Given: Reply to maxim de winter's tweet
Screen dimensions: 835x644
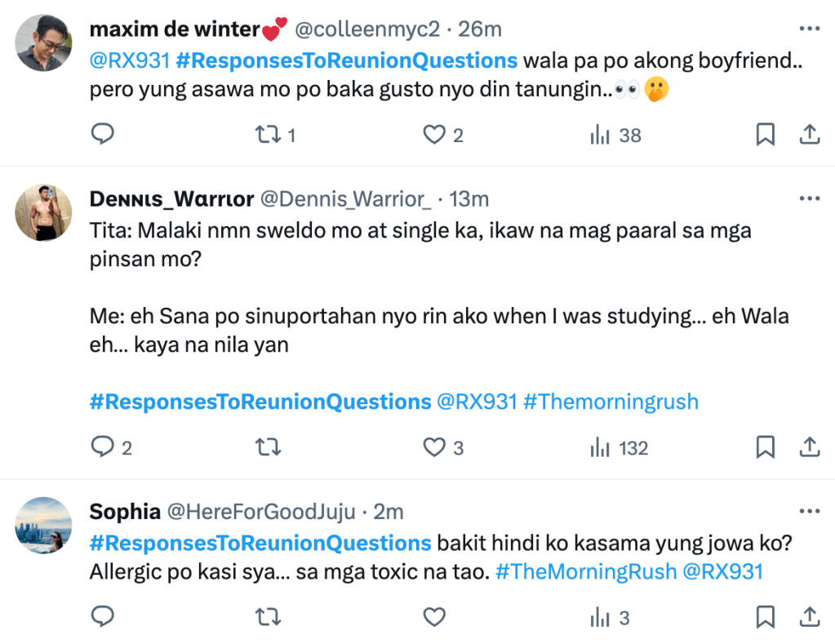Looking at the screenshot, I should coord(102,135).
